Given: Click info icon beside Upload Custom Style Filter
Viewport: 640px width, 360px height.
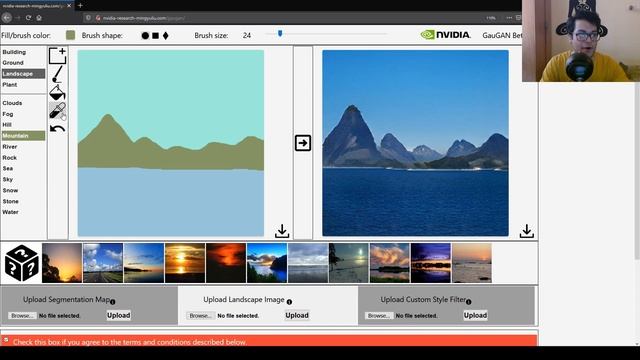Looking at the screenshot, I should point(469,302).
